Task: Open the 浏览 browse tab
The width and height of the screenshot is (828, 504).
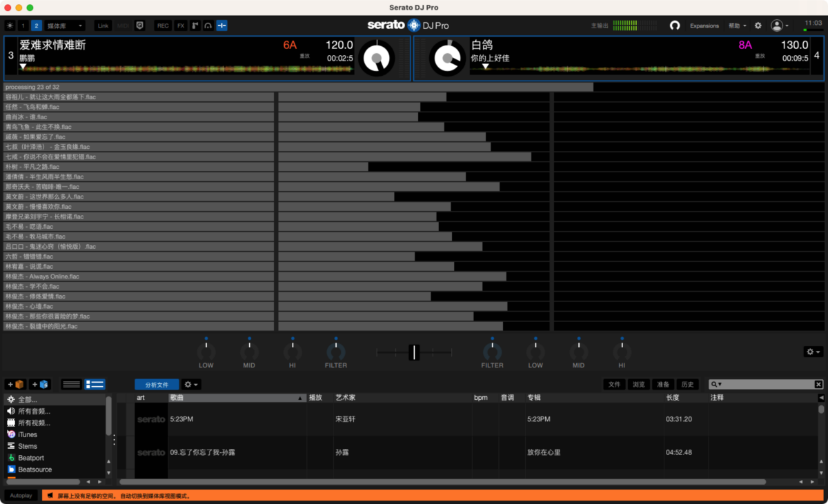Action: pos(639,385)
